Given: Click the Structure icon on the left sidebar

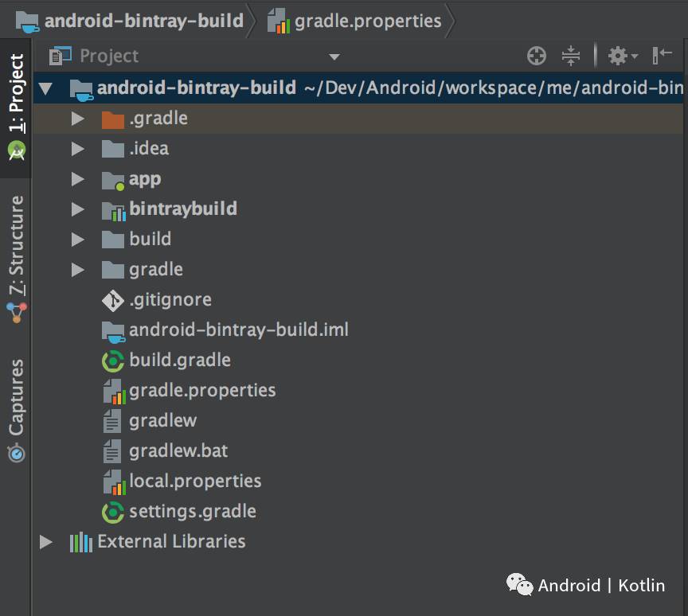Looking at the screenshot, I should click(x=17, y=312).
